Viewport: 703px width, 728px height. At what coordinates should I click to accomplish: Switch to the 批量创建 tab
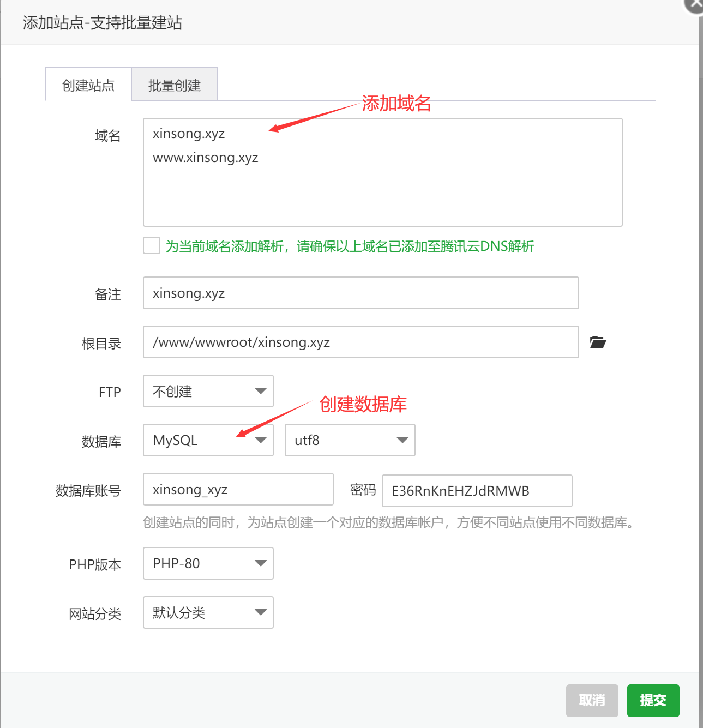[x=175, y=85]
